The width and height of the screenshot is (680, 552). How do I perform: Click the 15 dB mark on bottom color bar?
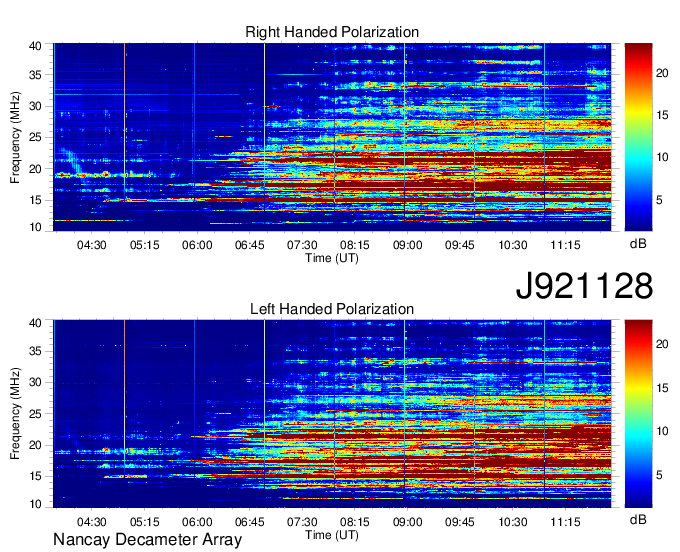(x=662, y=388)
